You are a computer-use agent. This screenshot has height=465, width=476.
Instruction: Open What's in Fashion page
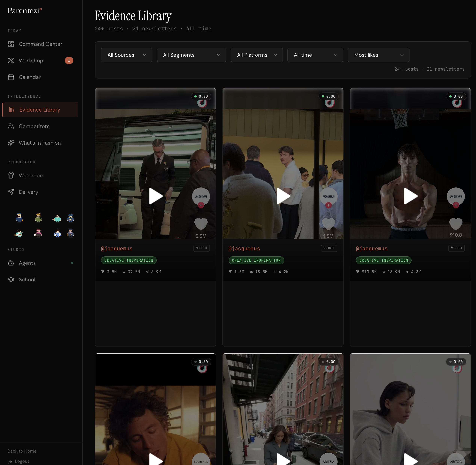click(40, 143)
